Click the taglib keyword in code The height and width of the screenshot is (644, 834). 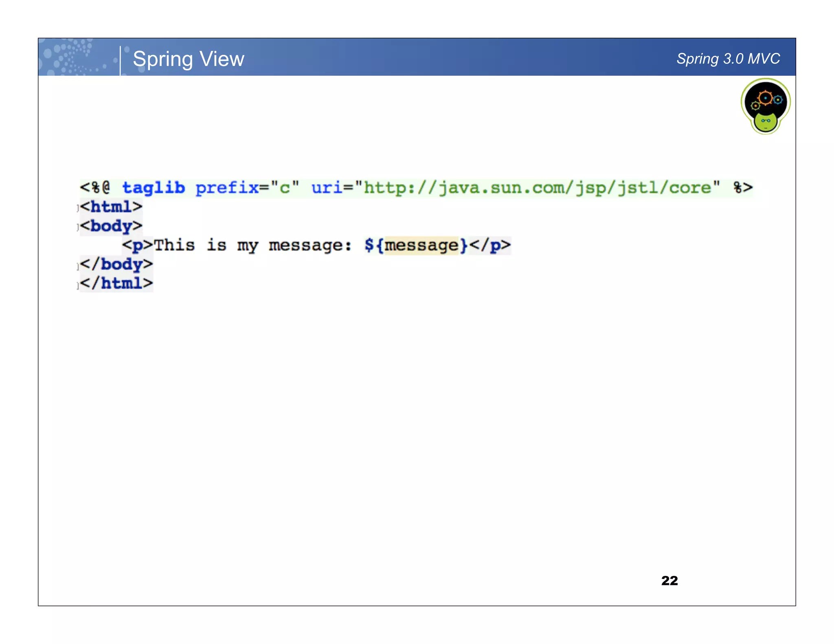point(154,188)
